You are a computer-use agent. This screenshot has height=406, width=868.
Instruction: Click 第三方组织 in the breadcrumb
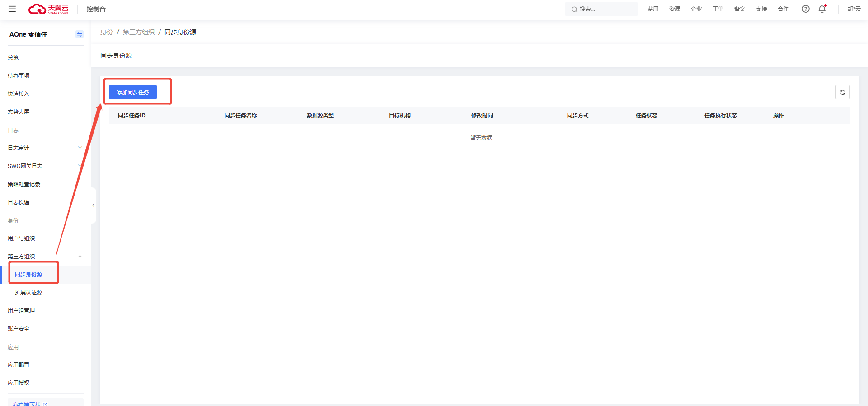(139, 32)
